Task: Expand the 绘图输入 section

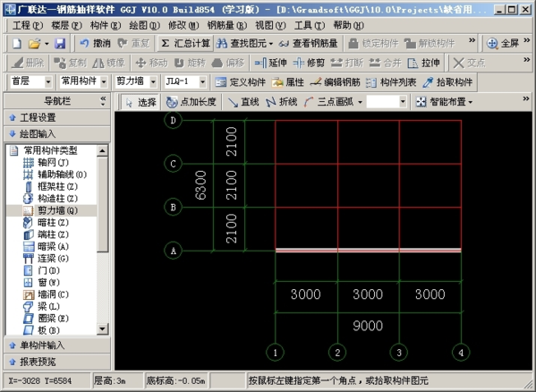Action: pyautogui.click(x=57, y=134)
